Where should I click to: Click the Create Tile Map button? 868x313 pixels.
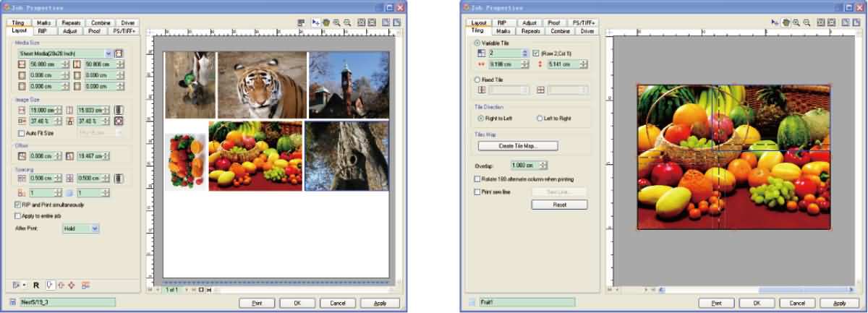[x=518, y=146]
